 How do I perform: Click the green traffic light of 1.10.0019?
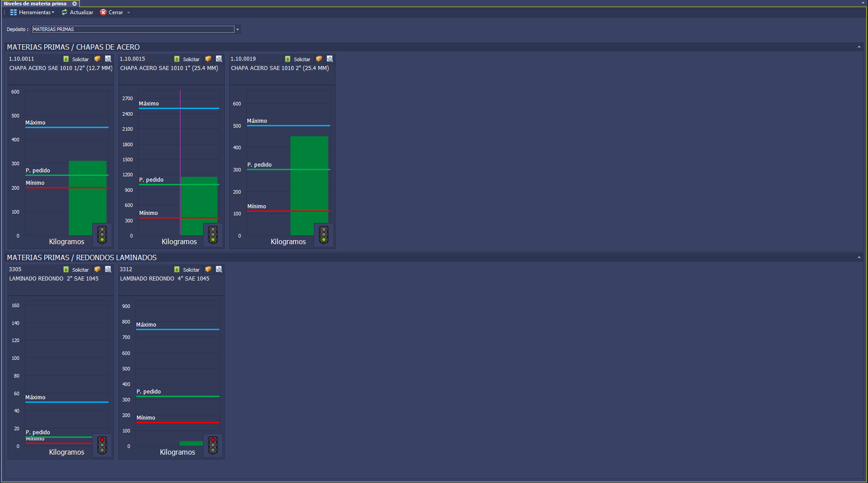click(324, 234)
